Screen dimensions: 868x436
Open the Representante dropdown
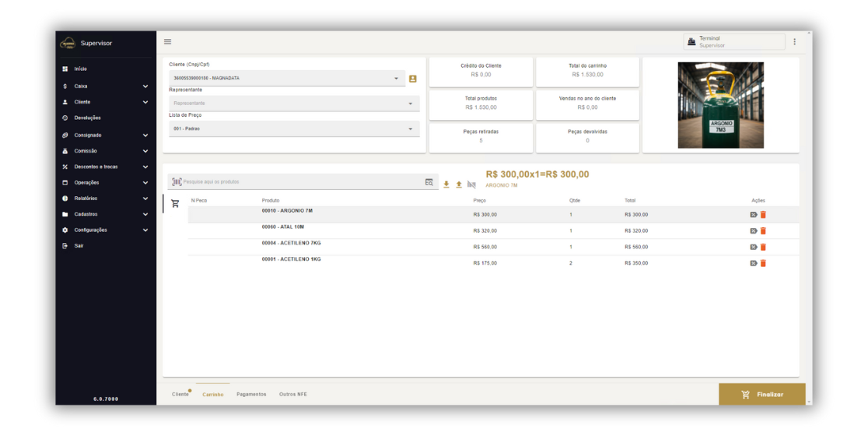[411, 104]
